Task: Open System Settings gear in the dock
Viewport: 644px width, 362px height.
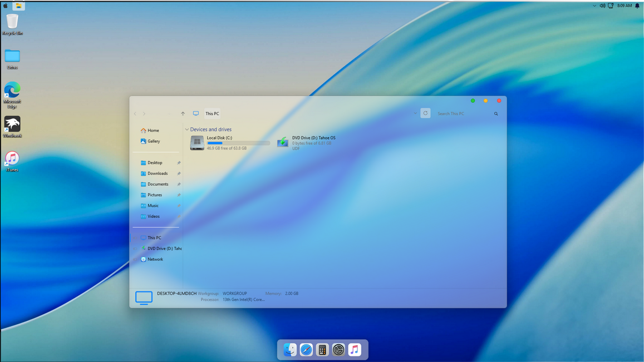Action: pos(338,350)
